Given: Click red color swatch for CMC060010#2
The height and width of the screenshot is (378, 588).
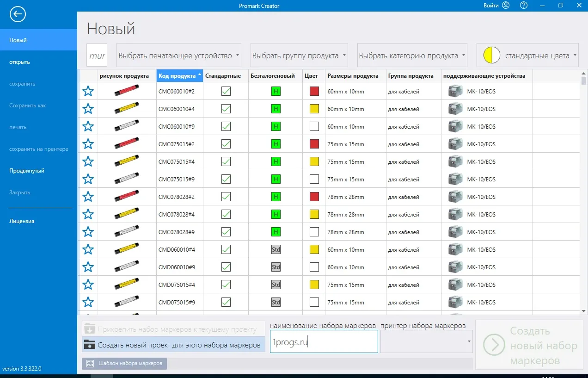Looking at the screenshot, I should (x=314, y=91).
